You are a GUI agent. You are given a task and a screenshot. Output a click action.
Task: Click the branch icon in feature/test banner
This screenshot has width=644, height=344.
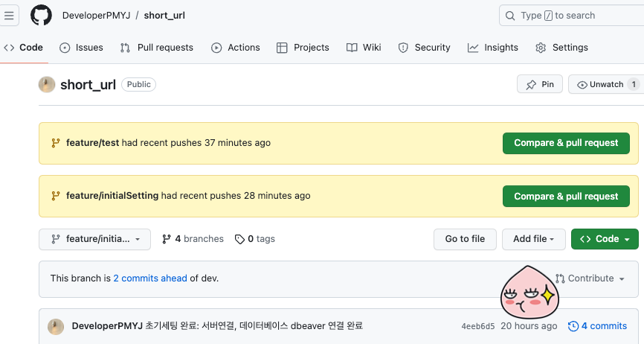click(x=56, y=143)
